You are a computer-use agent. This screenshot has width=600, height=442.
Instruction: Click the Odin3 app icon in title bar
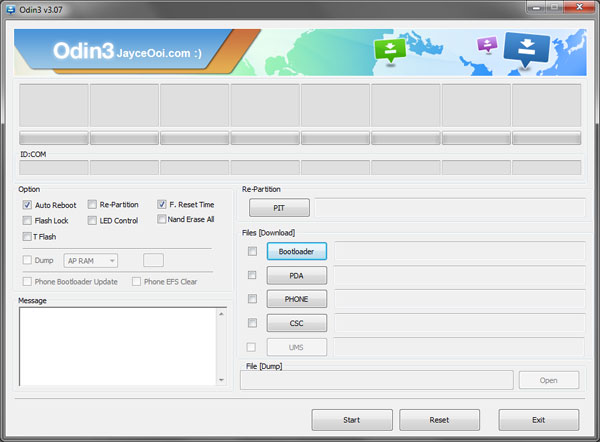[10, 10]
